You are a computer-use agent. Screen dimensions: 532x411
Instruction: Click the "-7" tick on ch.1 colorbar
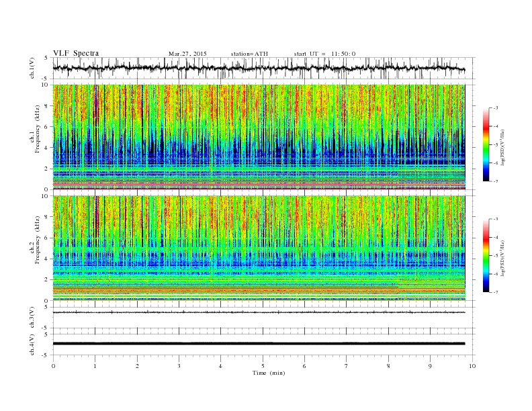[495, 181]
